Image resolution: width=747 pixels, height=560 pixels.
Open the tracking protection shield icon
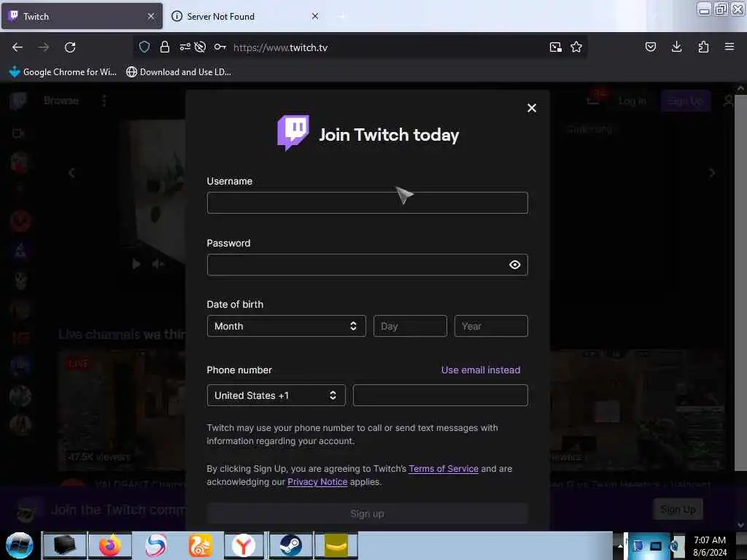click(x=144, y=47)
